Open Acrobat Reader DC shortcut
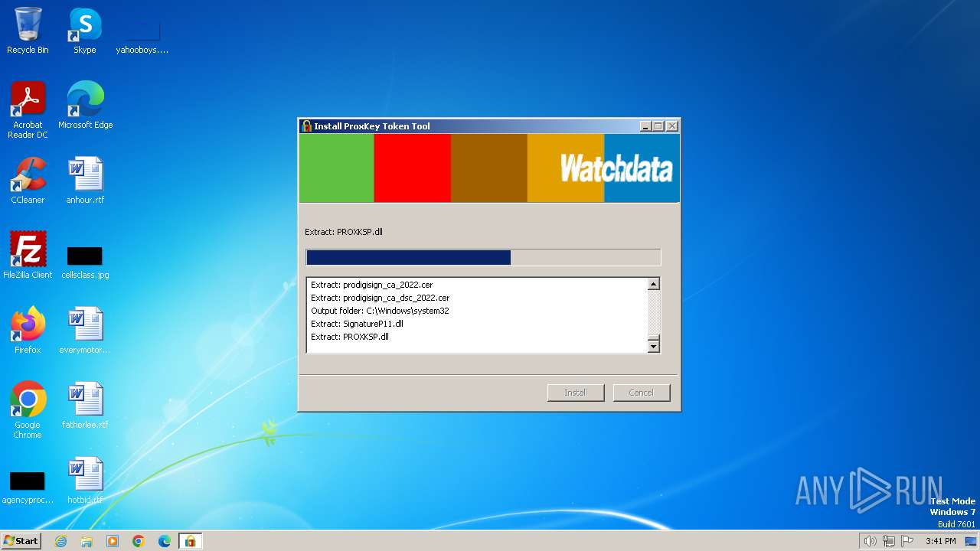980x551 pixels. (28, 109)
